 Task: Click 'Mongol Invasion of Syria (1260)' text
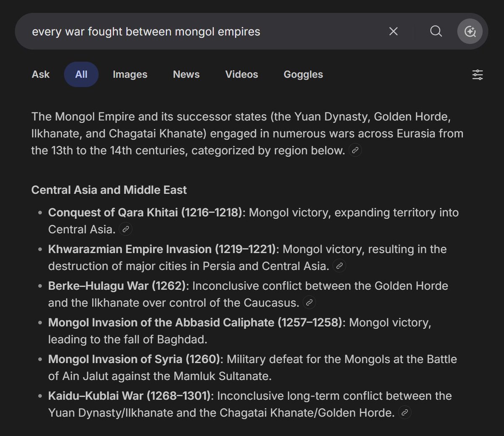point(134,359)
